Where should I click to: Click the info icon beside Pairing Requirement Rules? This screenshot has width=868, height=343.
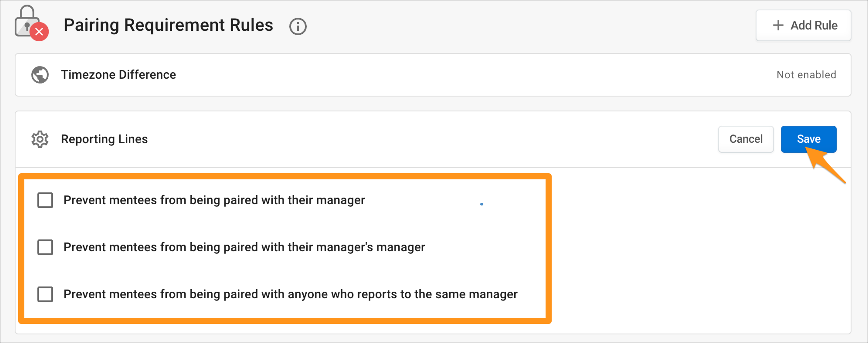[x=298, y=26]
